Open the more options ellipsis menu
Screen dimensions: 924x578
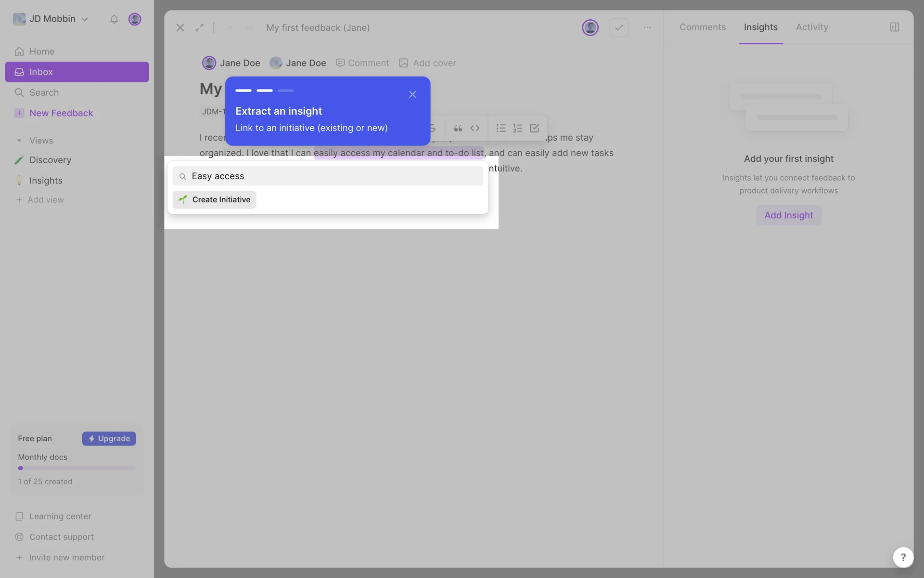coord(647,28)
